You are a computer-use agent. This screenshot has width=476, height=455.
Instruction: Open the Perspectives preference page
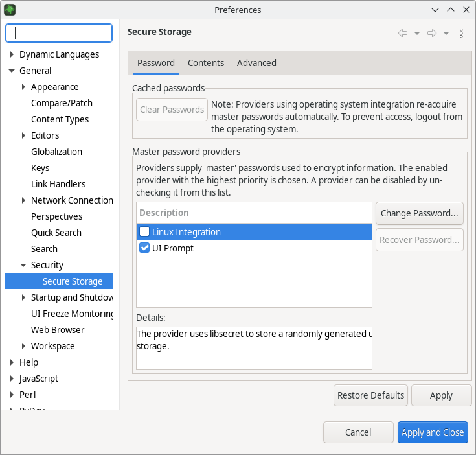pos(56,216)
